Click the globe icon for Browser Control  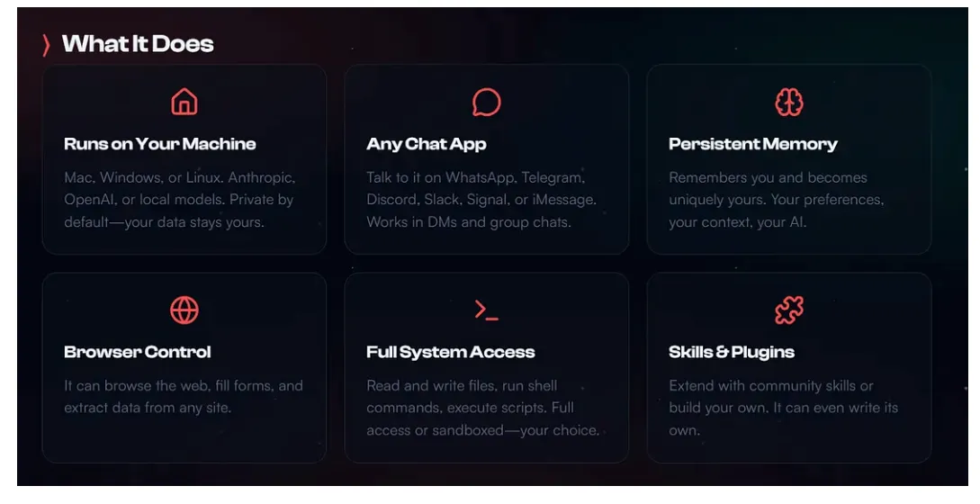click(184, 310)
